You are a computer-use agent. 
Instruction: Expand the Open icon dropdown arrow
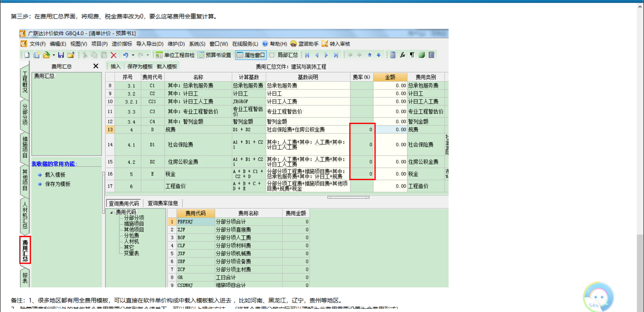[x=54, y=55]
